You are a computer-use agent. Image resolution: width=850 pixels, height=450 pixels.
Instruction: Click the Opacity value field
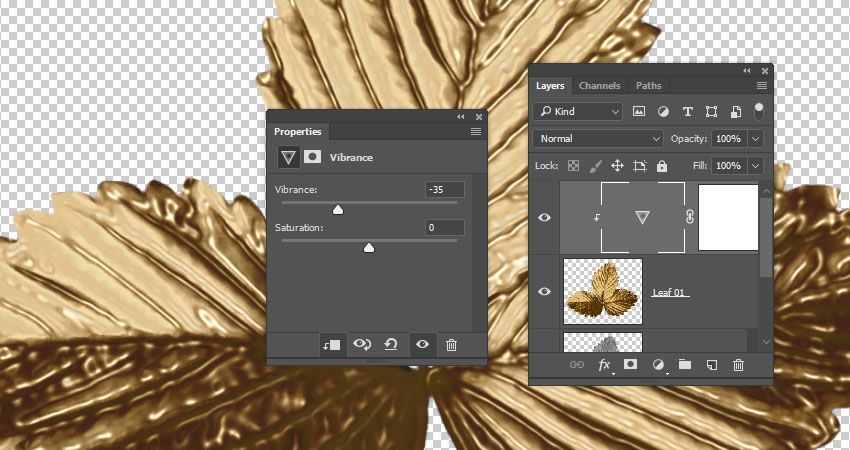point(729,138)
